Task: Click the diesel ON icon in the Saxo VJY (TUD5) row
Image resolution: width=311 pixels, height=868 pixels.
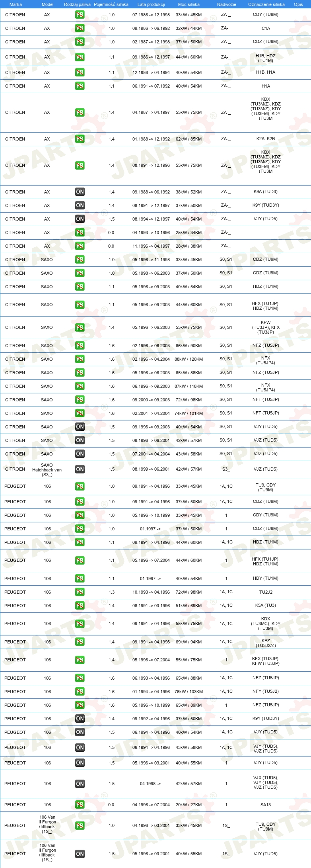Action: click(80, 427)
